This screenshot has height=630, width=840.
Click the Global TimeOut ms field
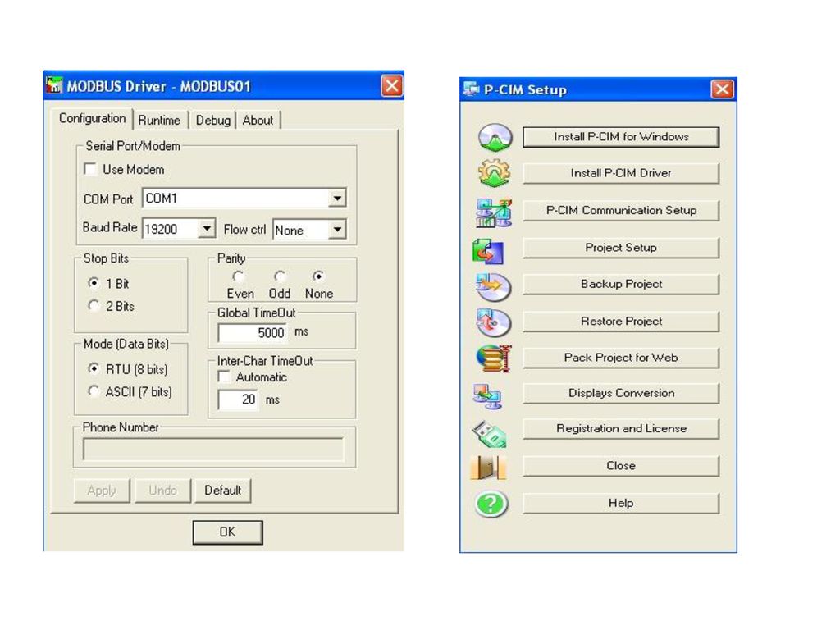point(253,333)
